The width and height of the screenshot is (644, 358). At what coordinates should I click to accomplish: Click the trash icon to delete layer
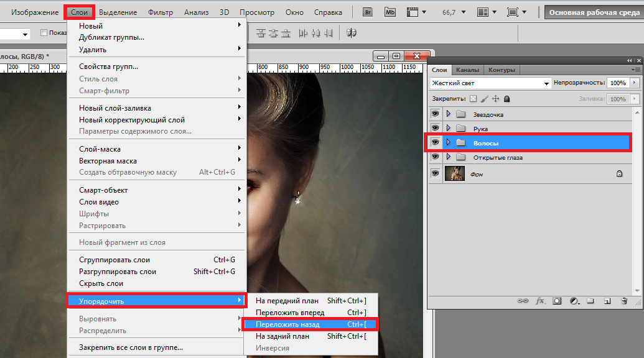pyautogui.click(x=624, y=301)
